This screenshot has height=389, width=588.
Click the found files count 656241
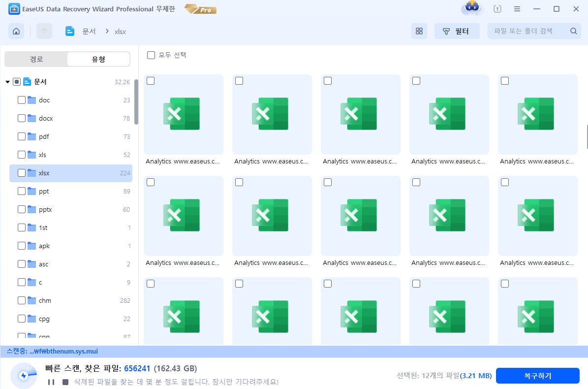tap(137, 368)
